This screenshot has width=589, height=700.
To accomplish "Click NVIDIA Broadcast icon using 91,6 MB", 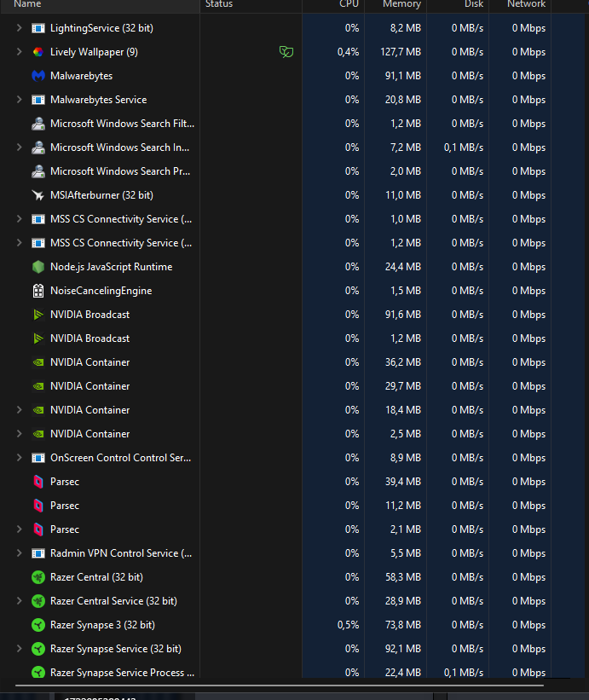I will (x=38, y=315).
